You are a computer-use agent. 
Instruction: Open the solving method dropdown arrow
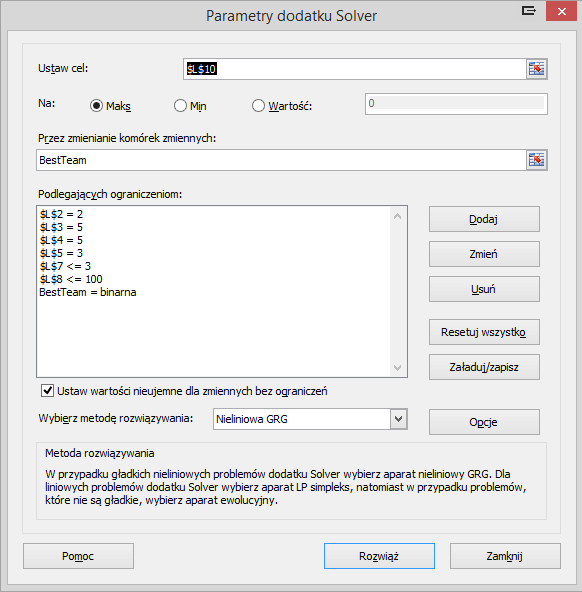point(399,419)
